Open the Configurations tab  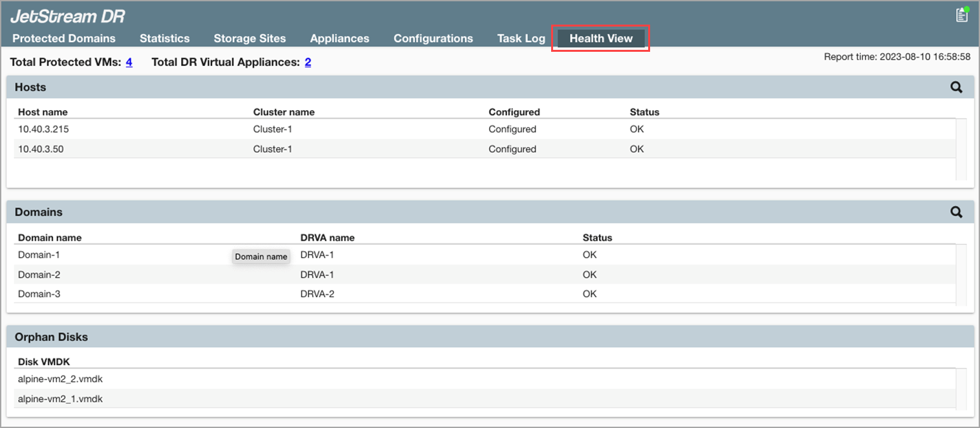pos(433,38)
